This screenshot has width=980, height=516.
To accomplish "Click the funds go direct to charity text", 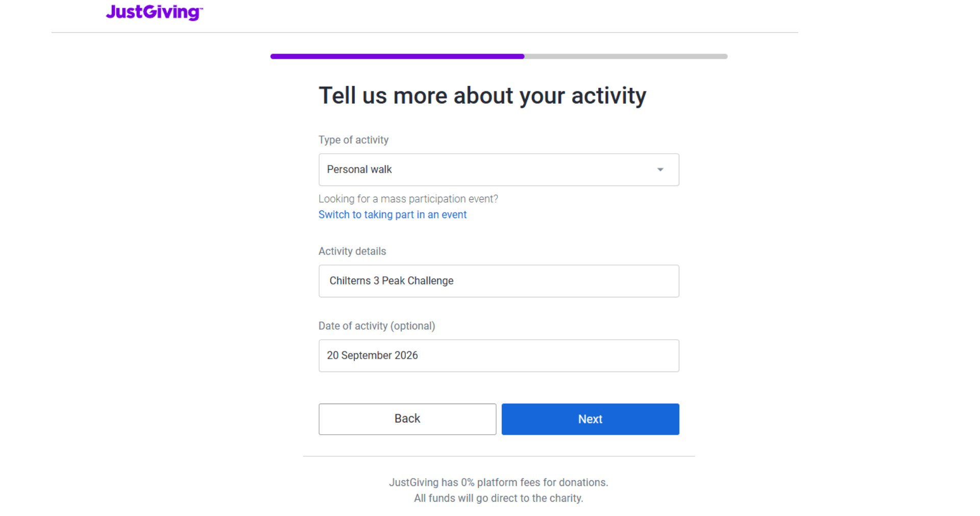I will 498,498.
